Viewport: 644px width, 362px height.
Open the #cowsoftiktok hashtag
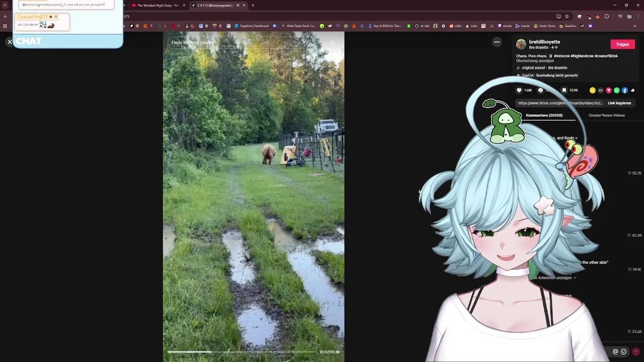606,56
